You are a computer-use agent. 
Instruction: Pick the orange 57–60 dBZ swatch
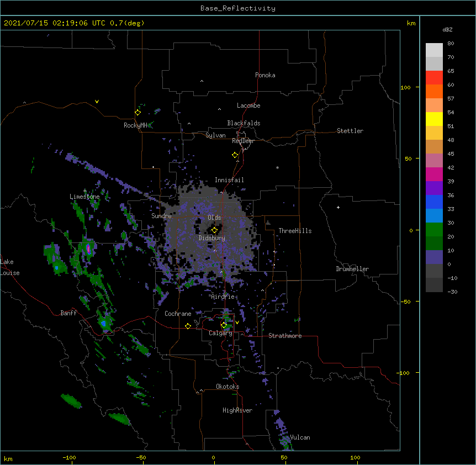point(434,91)
